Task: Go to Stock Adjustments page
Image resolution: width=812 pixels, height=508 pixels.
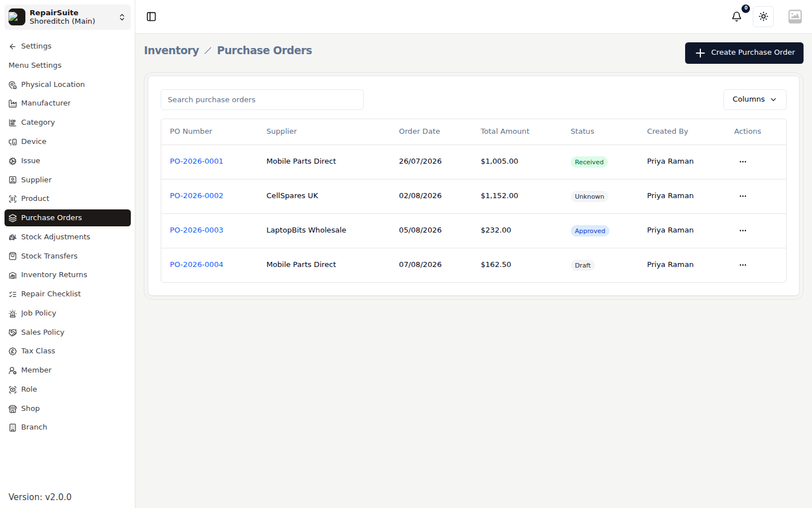Action: pos(68,237)
